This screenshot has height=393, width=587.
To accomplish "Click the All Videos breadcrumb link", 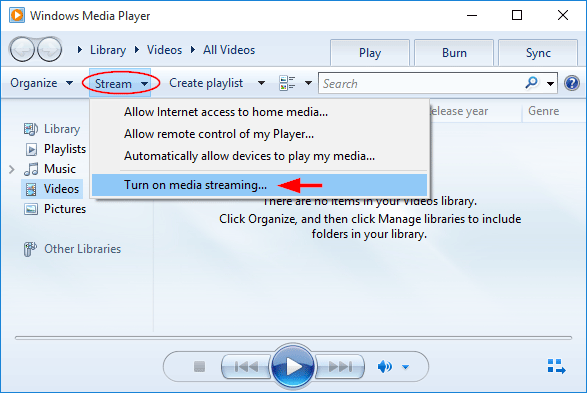I will pos(229,50).
